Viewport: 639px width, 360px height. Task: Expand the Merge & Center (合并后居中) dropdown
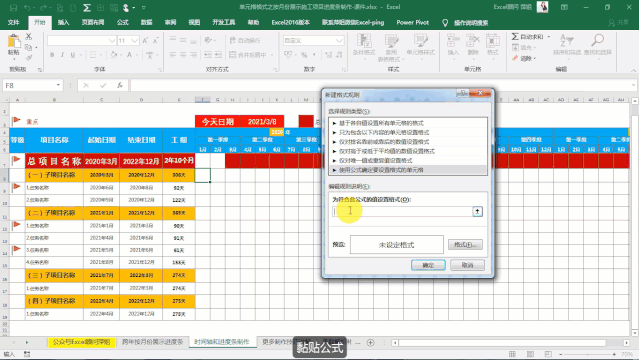(272, 55)
